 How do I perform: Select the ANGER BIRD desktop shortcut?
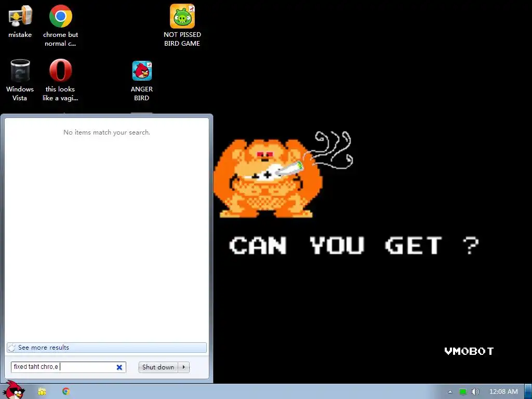click(142, 81)
